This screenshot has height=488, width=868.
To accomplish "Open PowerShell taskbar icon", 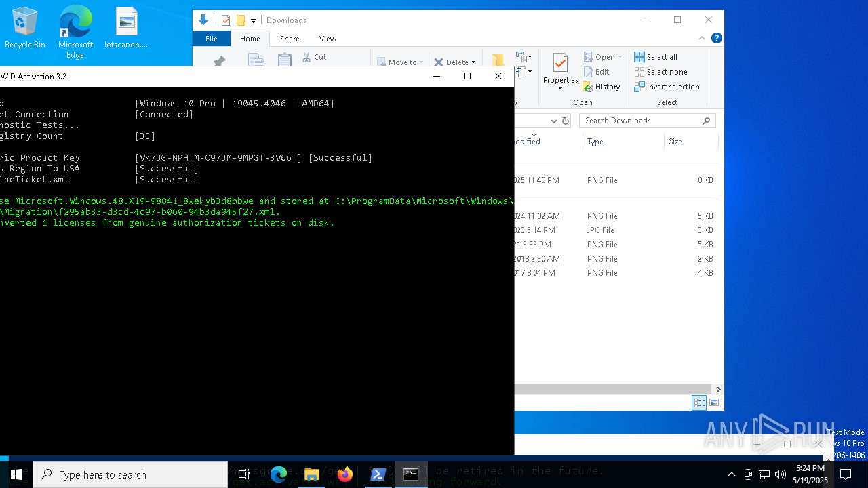I will pos(378,474).
